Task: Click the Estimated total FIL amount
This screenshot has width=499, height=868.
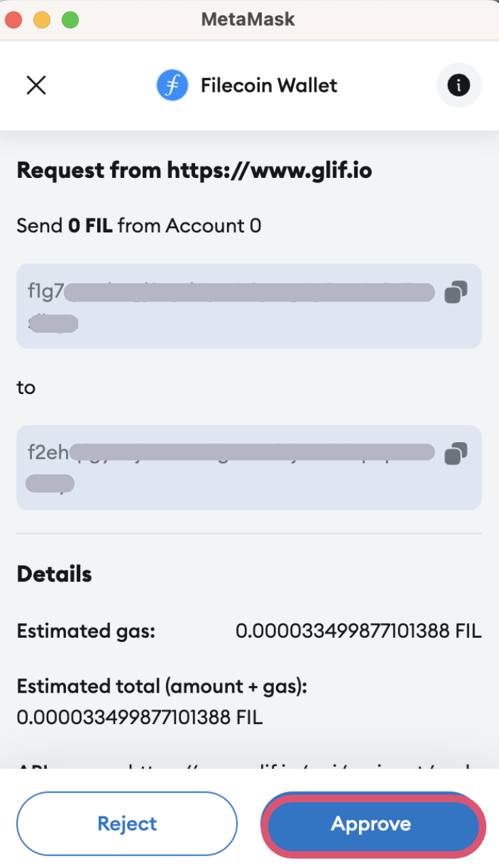Action: [139, 717]
